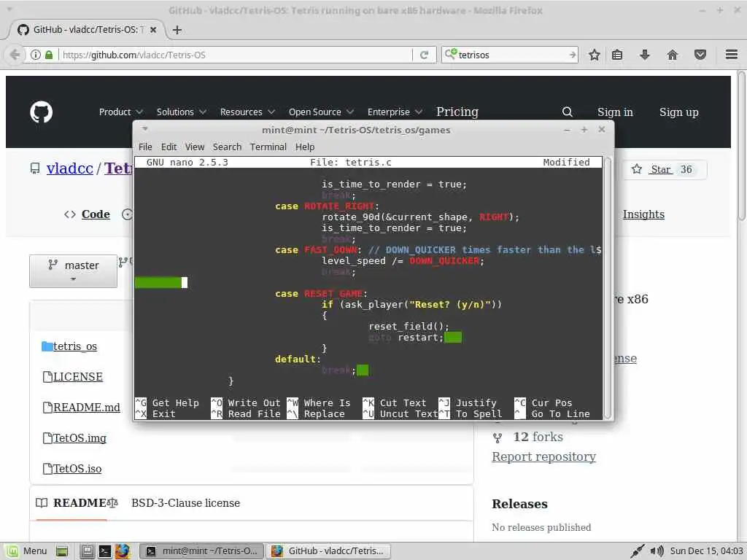The image size is (747, 560).
Task: Switch to the Code tab on GitHub
Action: (x=88, y=214)
